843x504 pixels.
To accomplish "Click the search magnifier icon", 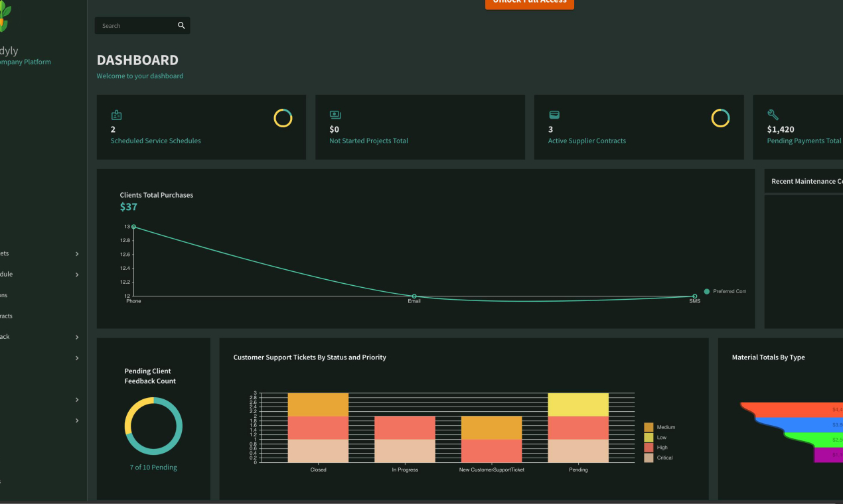I will (181, 26).
